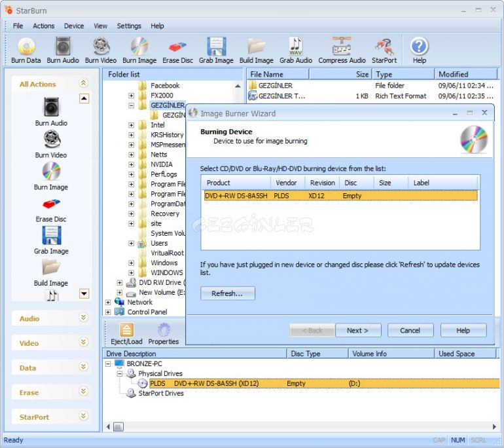
Task: Expand the Data sidebar section
Action: (x=83, y=367)
